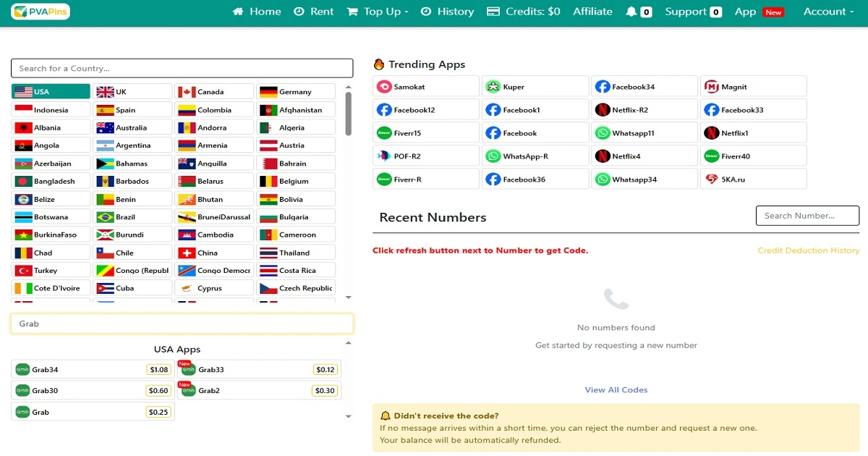The height and width of the screenshot is (456, 868).
Task: Open the App page marked New
Action: (759, 12)
